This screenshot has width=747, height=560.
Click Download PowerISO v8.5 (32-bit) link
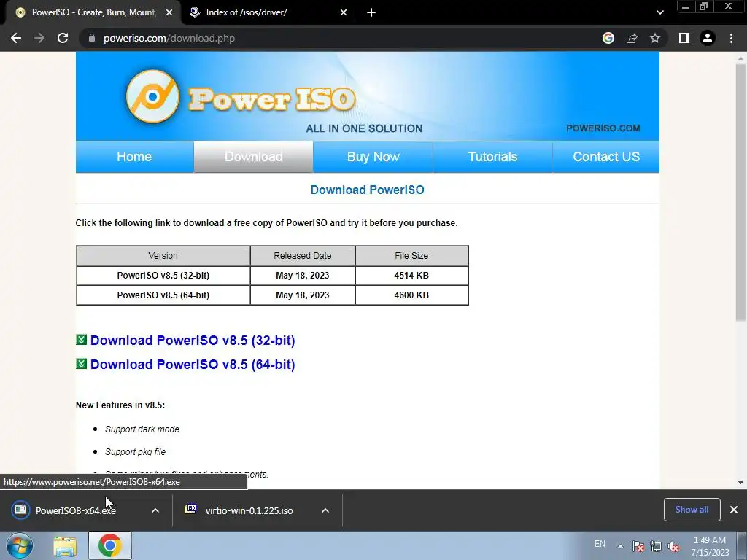coord(193,341)
